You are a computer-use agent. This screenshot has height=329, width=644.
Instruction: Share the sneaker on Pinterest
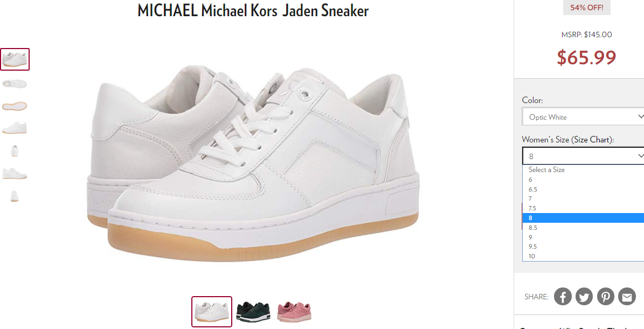[x=605, y=296]
